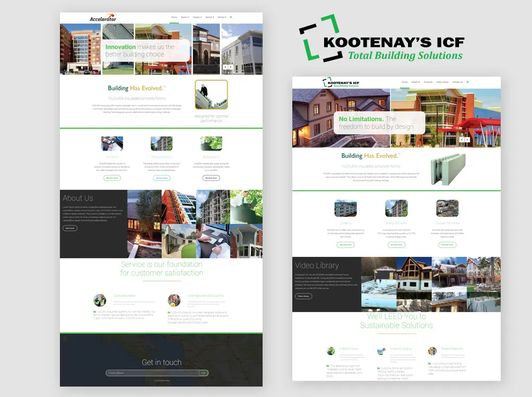The height and width of the screenshot is (397, 532).
Task: Click the Energy Efficiency thumbnail on Kootenay's page
Action: pos(397,208)
